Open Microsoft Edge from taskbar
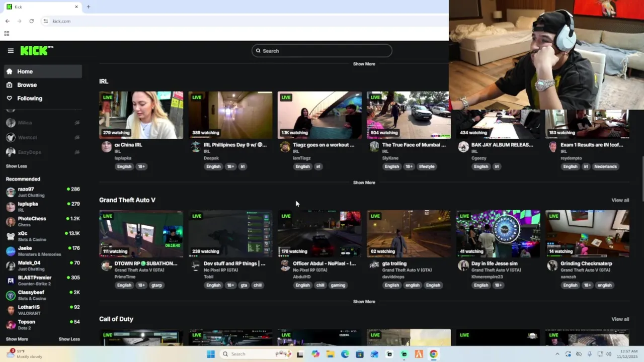Screen dimensions: 644x362 tap(345, 354)
